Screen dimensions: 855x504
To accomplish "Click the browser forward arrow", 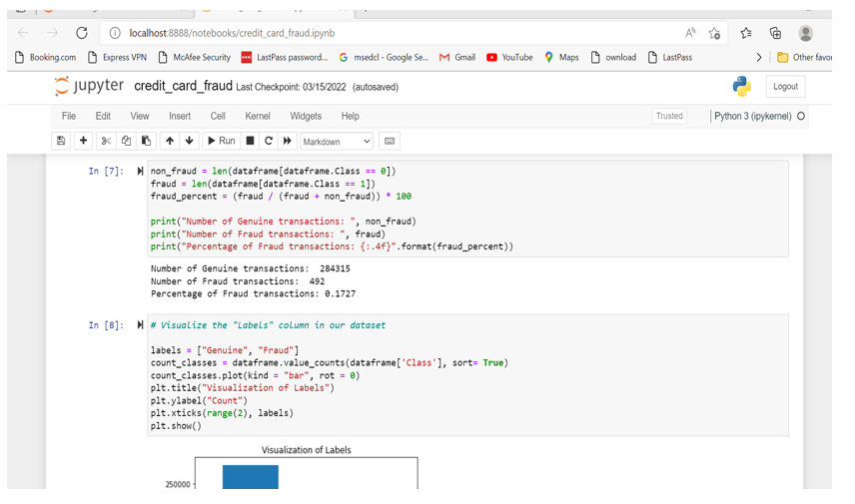I will (52, 33).
